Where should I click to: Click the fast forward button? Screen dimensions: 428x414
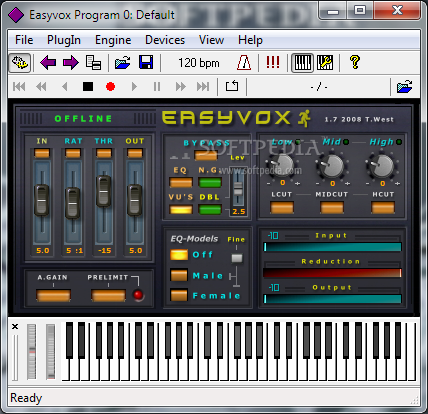(x=181, y=87)
